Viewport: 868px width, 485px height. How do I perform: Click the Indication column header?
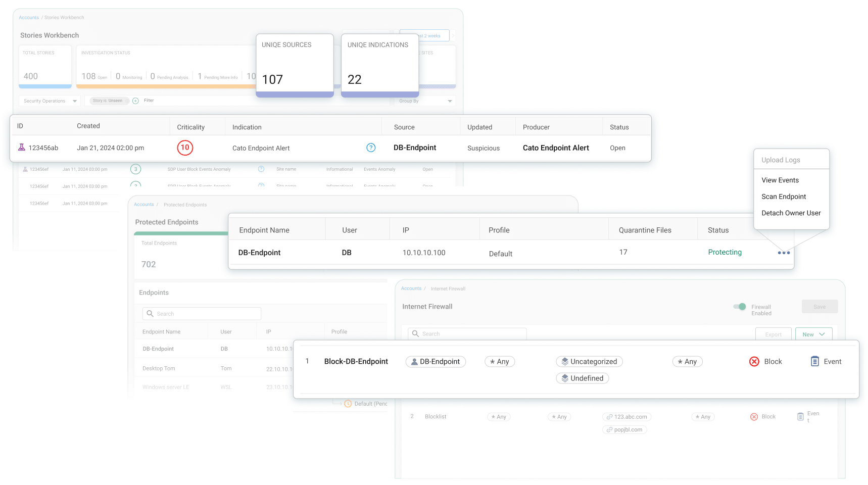pyautogui.click(x=247, y=127)
